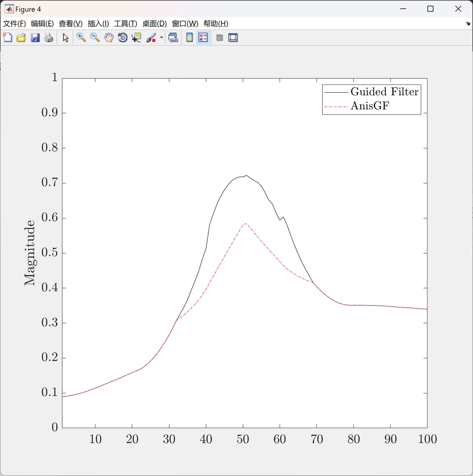
Task: Open the 编辑(E) menu
Action: pyautogui.click(x=42, y=24)
